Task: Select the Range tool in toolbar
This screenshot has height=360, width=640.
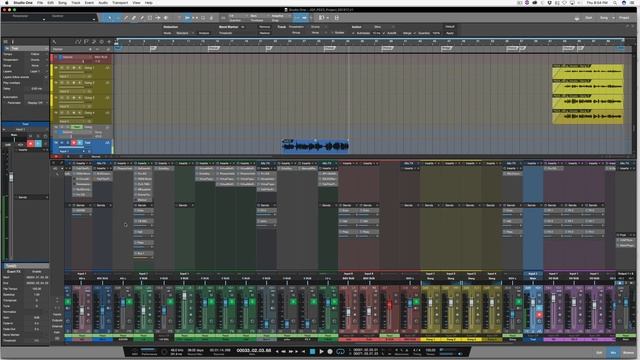Action: click(118, 18)
